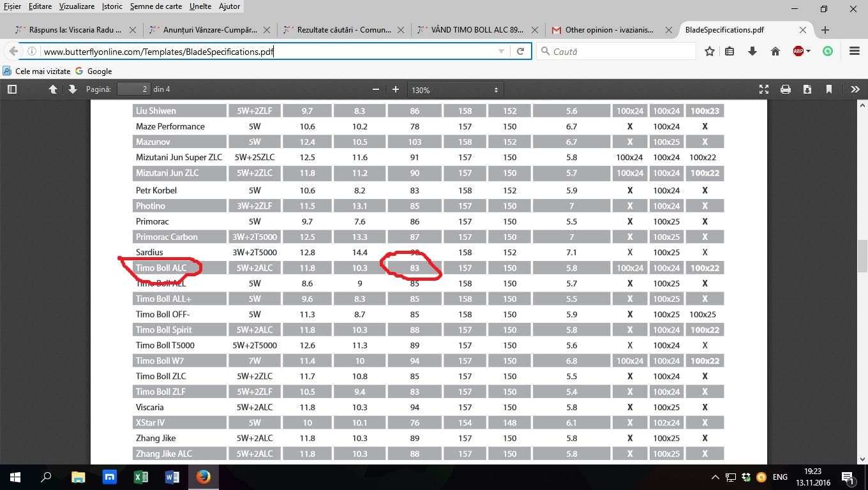The width and height of the screenshot is (868, 490).
Task: Go to next PDF page
Action: (x=72, y=89)
